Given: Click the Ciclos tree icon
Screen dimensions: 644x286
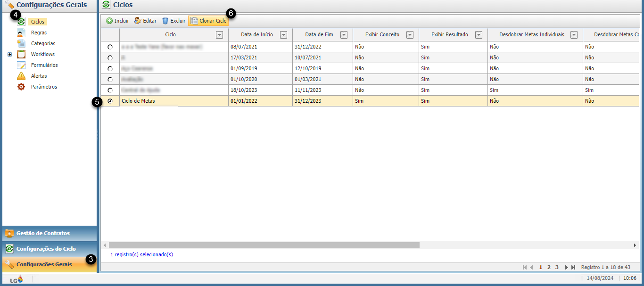Looking at the screenshot, I should [x=21, y=22].
